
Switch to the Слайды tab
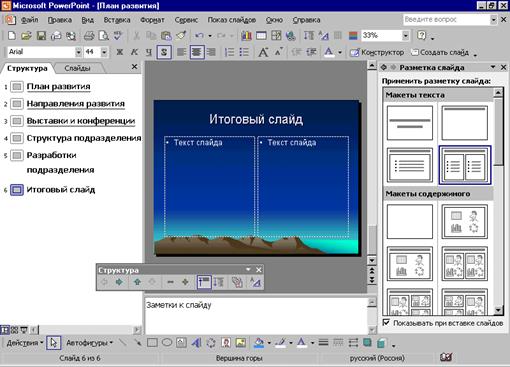point(77,68)
